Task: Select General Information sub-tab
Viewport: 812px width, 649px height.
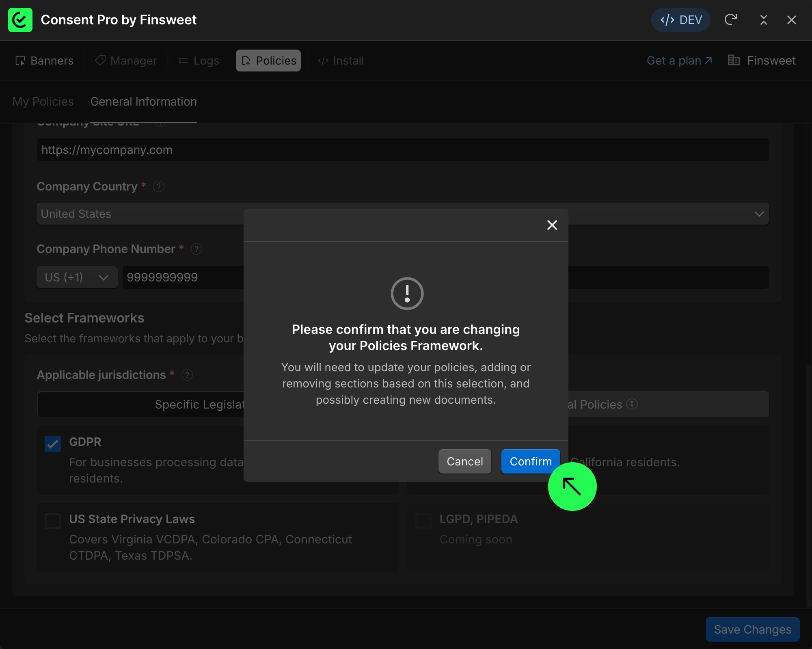Action: (143, 102)
